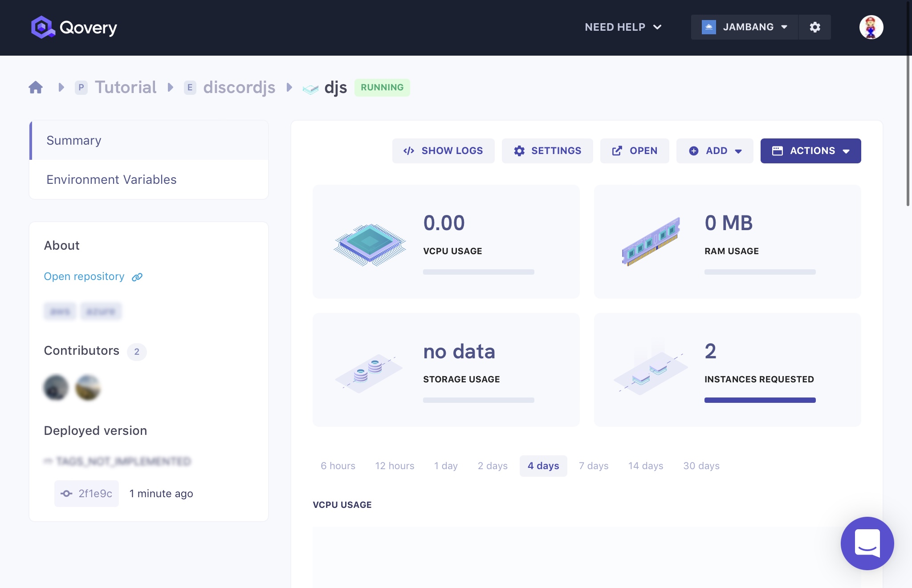Viewport: 912px width, 588px height.
Task: Click the commit 2f1e9c badge
Action: point(87,493)
